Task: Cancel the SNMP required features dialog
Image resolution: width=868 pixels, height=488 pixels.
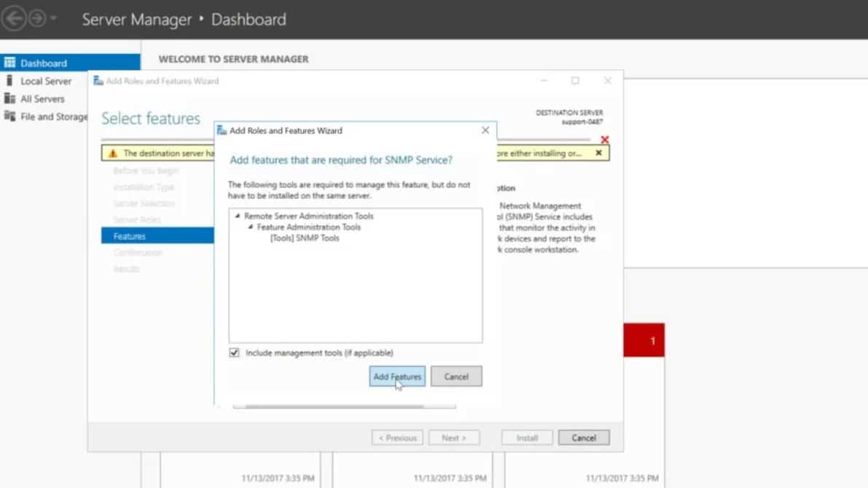Action: tap(456, 377)
